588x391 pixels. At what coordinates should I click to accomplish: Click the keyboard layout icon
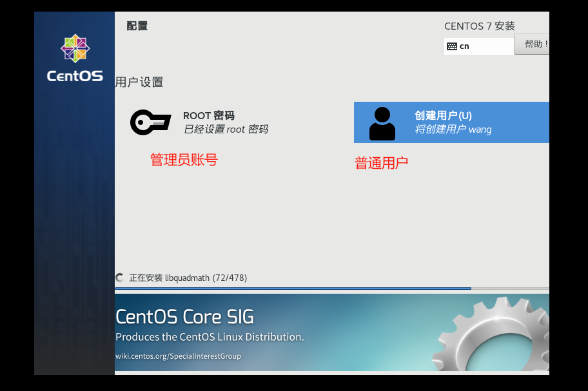click(452, 46)
